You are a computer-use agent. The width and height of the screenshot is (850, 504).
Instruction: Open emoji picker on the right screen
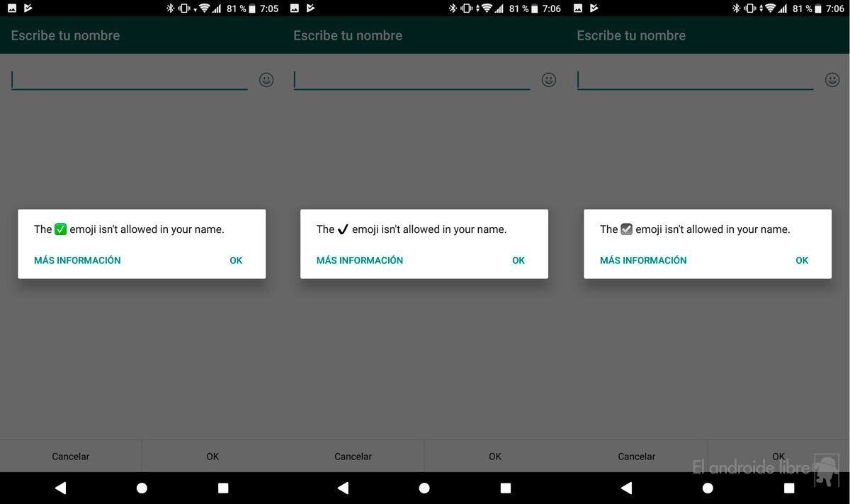tap(832, 80)
